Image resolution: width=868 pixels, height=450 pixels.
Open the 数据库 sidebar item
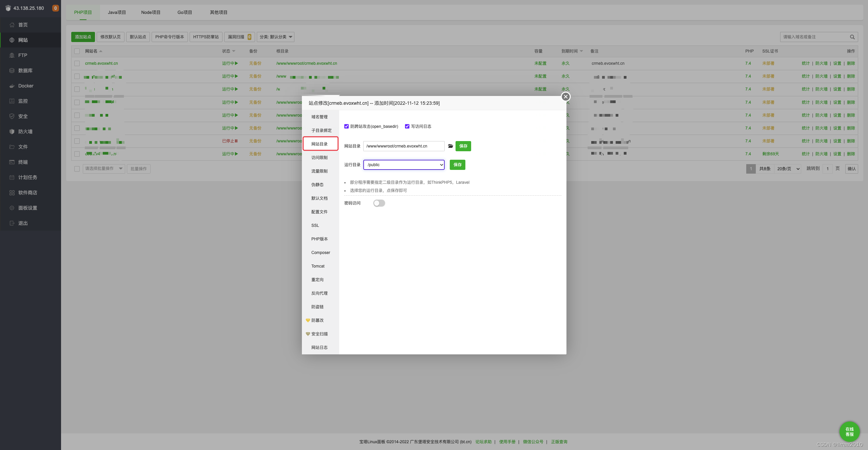(x=31, y=71)
